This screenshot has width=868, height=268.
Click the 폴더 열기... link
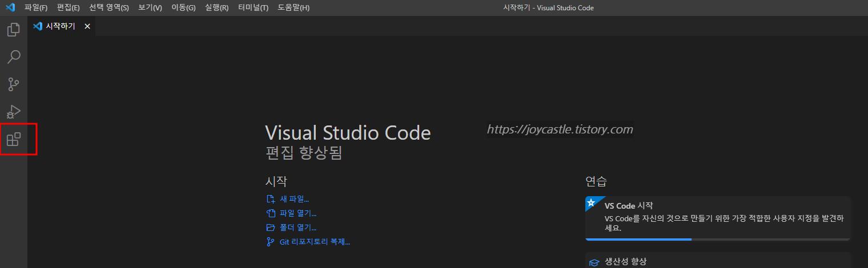click(298, 228)
